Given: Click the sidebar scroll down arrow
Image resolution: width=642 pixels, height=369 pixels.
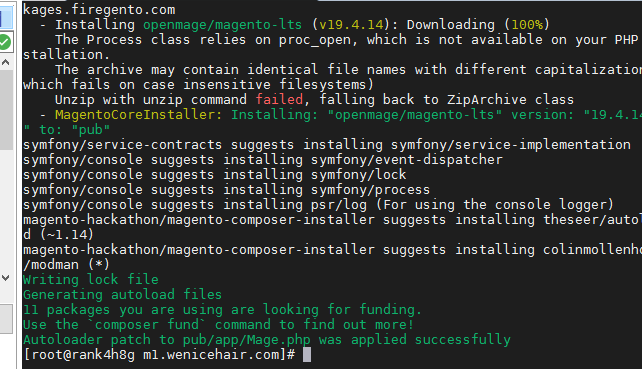Looking at the screenshot, I should coord(6,278).
